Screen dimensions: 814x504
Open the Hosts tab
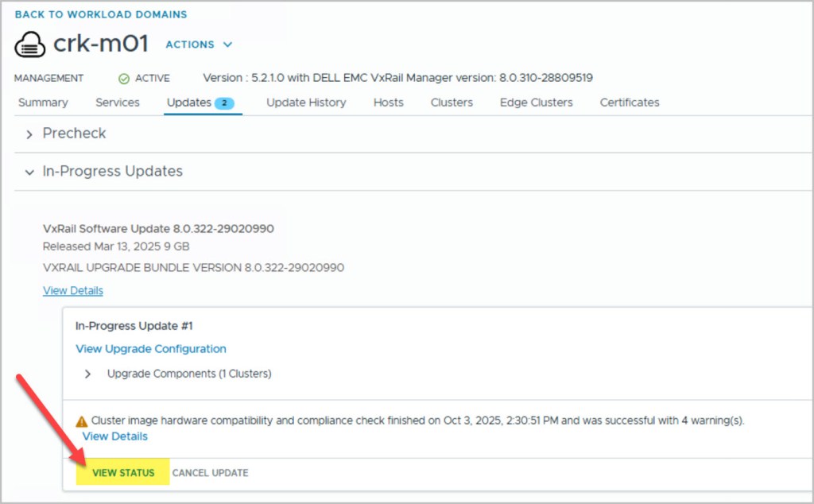point(388,103)
